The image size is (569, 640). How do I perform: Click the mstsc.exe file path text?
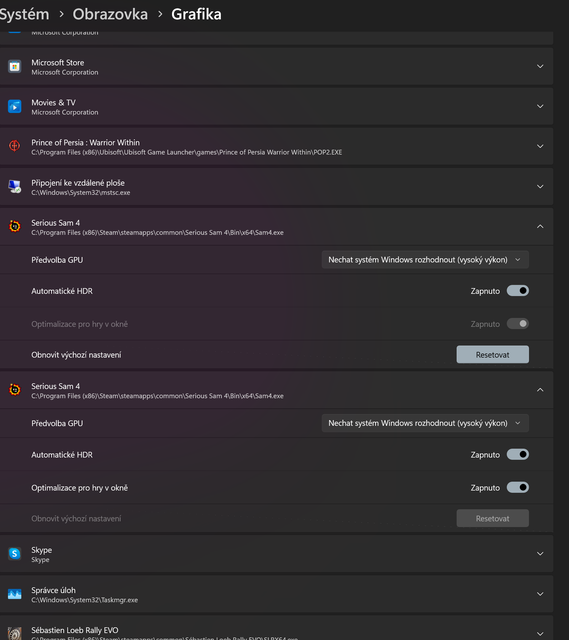[81, 193]
